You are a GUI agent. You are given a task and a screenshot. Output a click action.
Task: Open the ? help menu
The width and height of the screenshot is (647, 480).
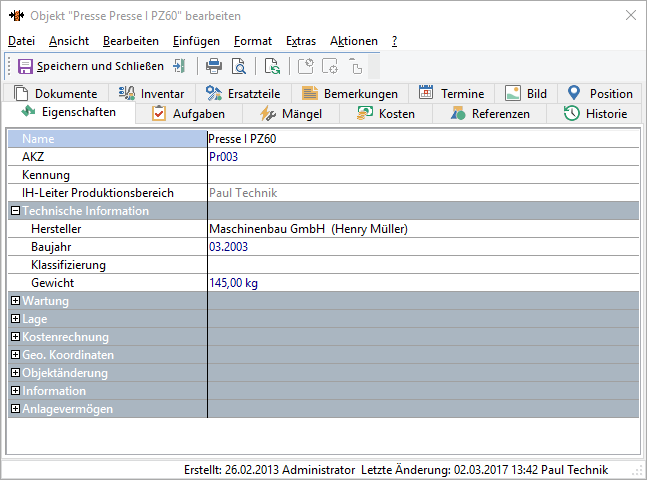point(394,41)
